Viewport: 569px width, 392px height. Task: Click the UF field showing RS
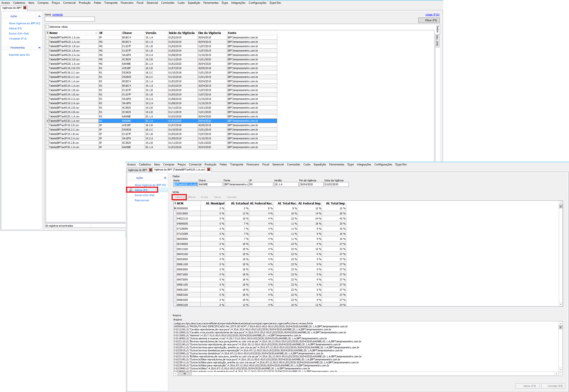tap(261, 184)
